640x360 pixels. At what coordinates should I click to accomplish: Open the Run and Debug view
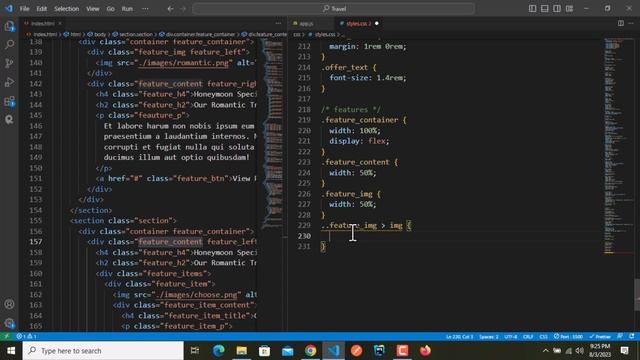click(x=9, y=82)
